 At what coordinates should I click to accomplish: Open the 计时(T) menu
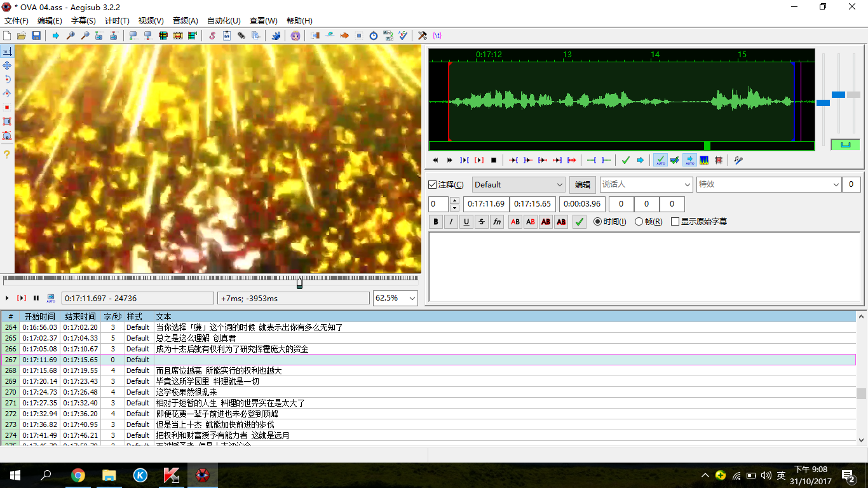(117, 21)
